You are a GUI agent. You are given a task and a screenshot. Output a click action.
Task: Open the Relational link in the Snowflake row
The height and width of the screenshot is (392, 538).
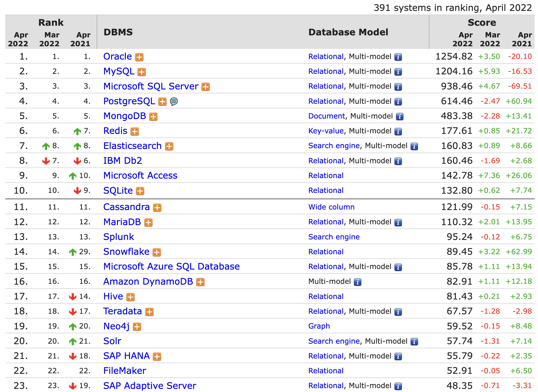click(326, 252)
